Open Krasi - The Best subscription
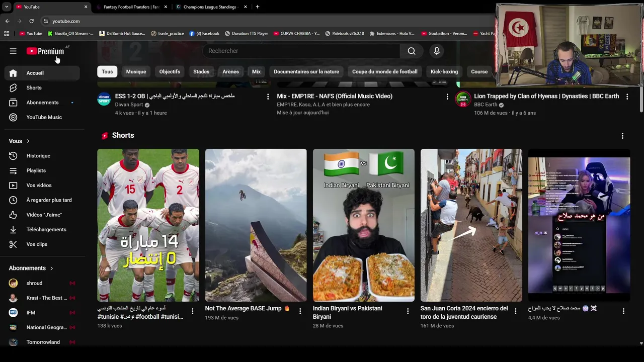Screen dimensions: 644x362 click(x=43, y=298)
